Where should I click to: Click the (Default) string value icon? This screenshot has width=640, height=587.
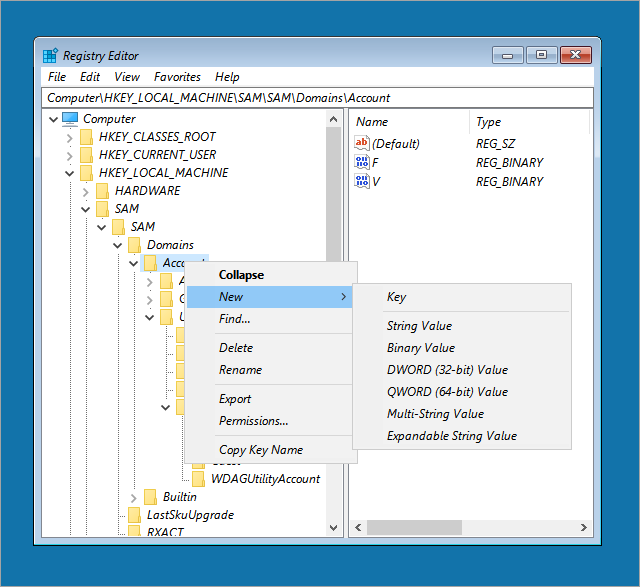pos(362,143)
